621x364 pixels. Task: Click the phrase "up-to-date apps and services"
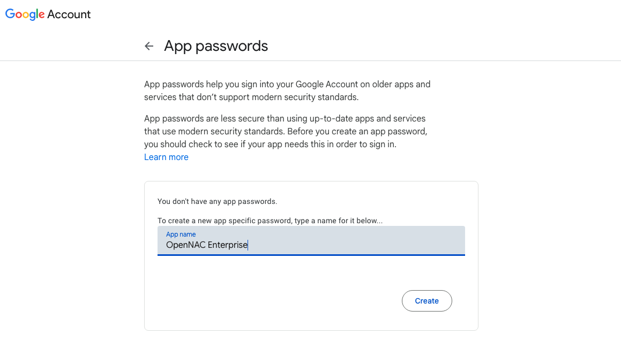pos(368,118)
